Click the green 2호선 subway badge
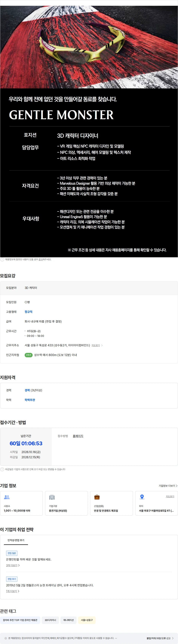The image size is (178, 644). point(29,355)
